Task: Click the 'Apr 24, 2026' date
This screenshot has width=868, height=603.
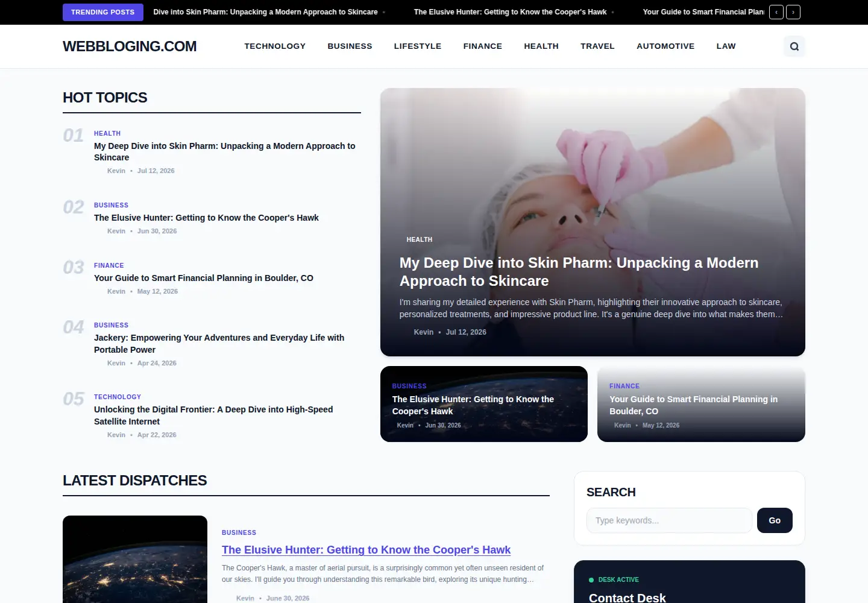Action: pyautogui.click(x=157, y=363)
